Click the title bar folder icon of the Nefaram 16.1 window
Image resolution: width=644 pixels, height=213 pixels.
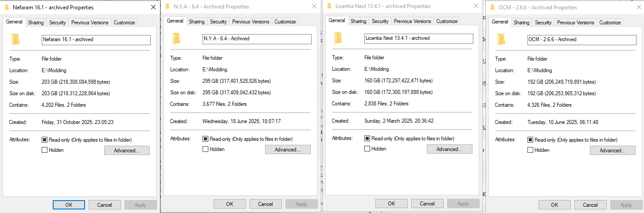pos(7,8)
